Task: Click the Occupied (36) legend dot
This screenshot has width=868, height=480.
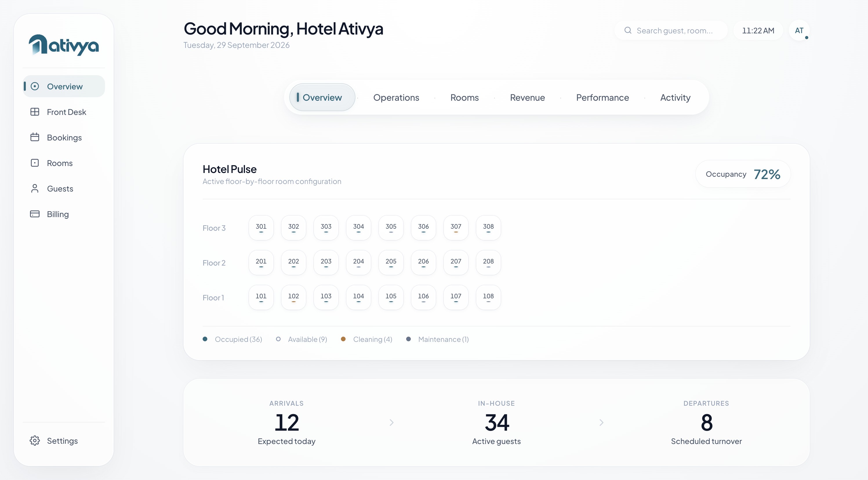Action: [205, 339]
